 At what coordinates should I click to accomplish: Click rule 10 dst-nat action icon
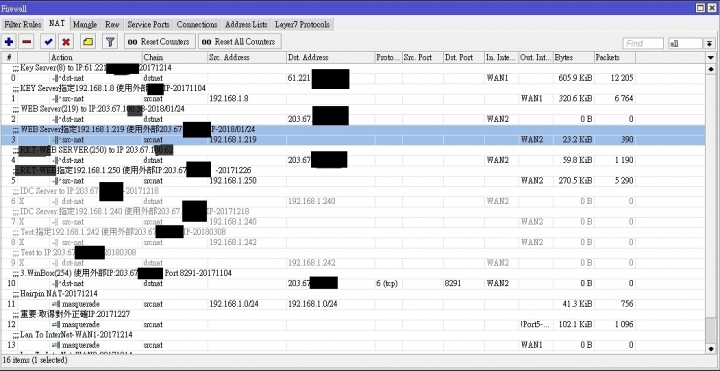pos(56,284)
